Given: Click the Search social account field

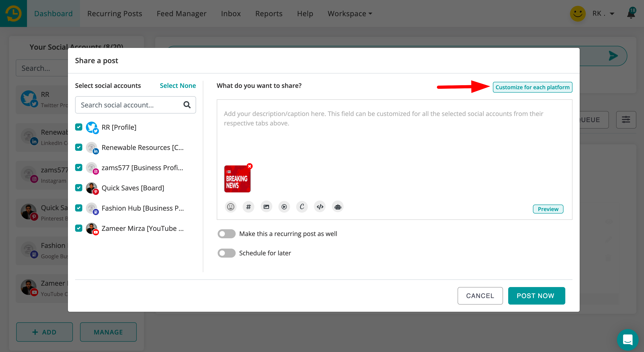Looking at the screenshot, I should [x=136, y=105].
